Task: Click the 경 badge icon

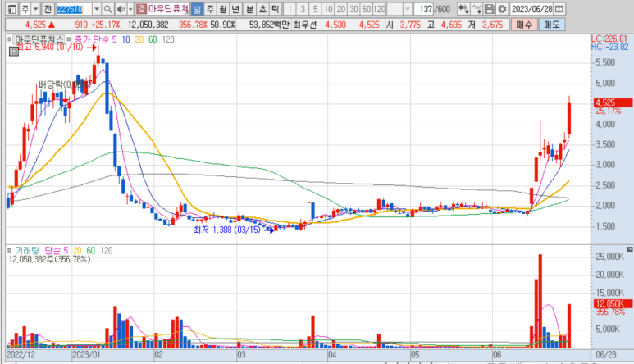Action: pos(141,9)
